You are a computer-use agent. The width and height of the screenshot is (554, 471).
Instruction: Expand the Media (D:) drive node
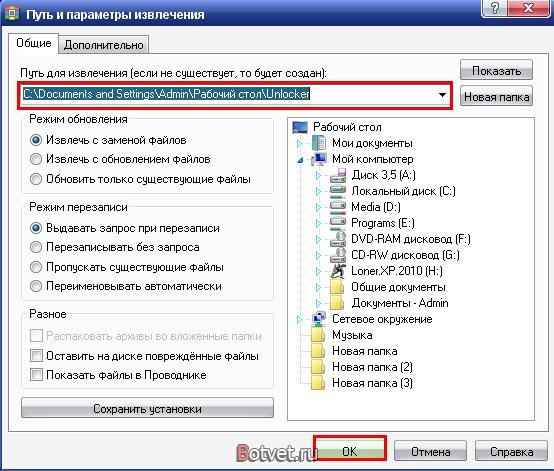(318, 207)
